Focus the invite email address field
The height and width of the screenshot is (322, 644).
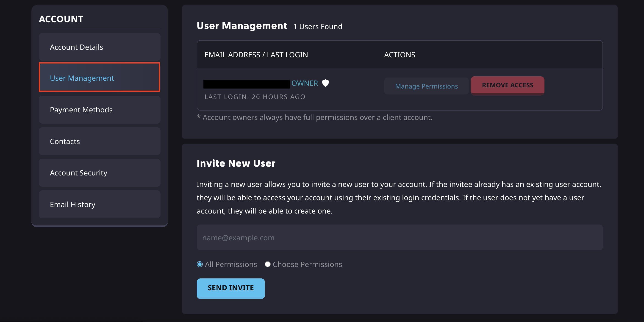coord(400,238)
